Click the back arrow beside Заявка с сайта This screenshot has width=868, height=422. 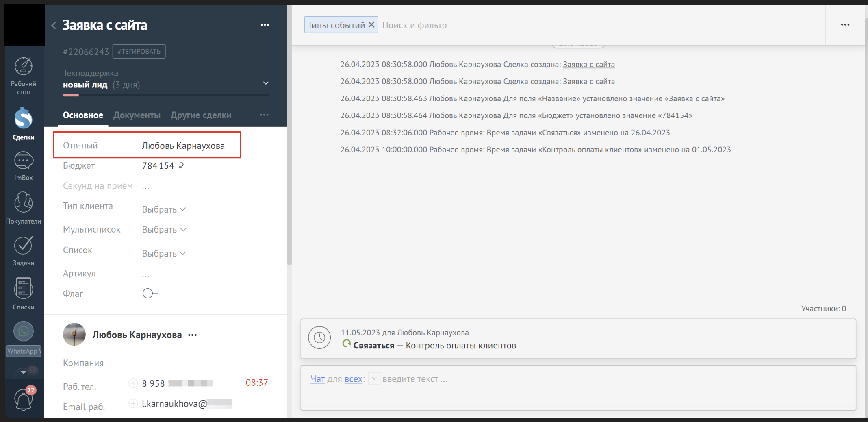point(54,25)
